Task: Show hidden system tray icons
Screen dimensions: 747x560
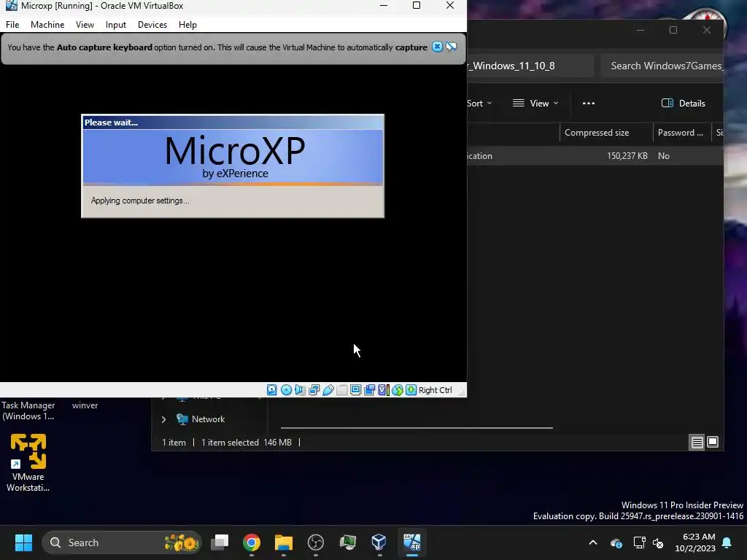Action: [593, 542]
